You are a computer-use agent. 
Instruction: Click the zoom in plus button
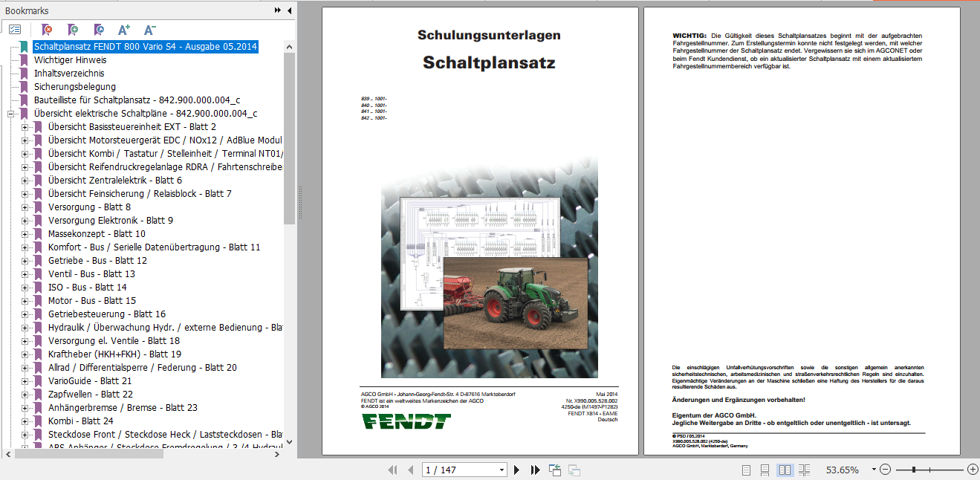(973, 470)
